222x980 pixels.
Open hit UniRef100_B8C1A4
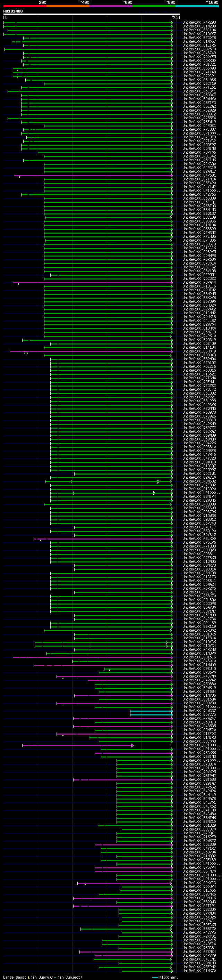(x=199, y=30)
